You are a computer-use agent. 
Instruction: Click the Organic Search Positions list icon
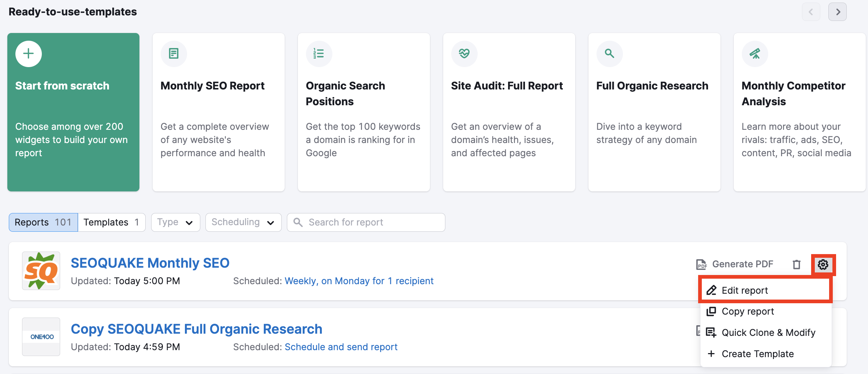pyautogui.click(x=319, y=54)
